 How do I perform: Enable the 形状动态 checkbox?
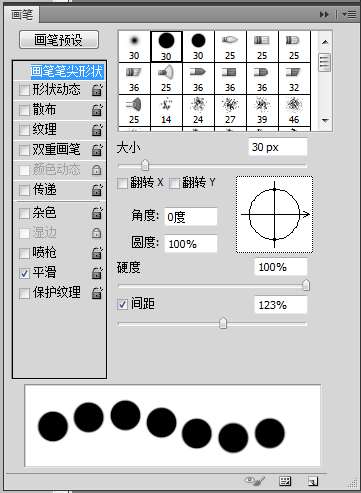(24, 90)
